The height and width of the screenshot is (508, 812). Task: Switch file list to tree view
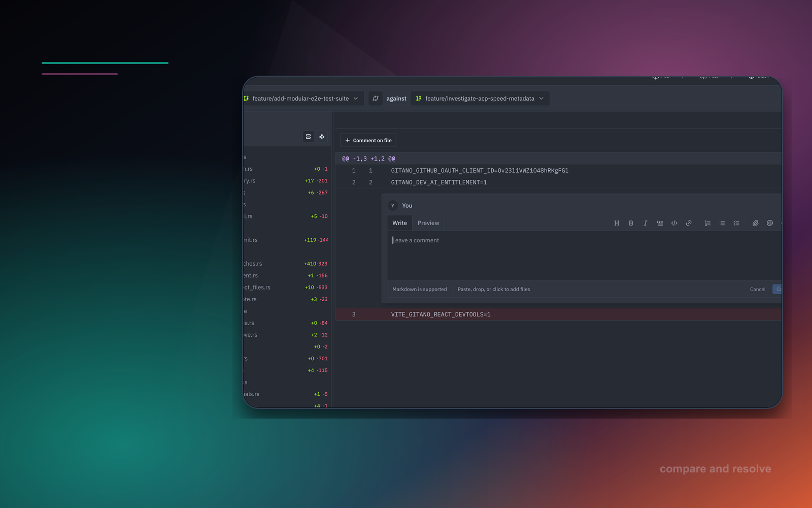pos(322,137)
